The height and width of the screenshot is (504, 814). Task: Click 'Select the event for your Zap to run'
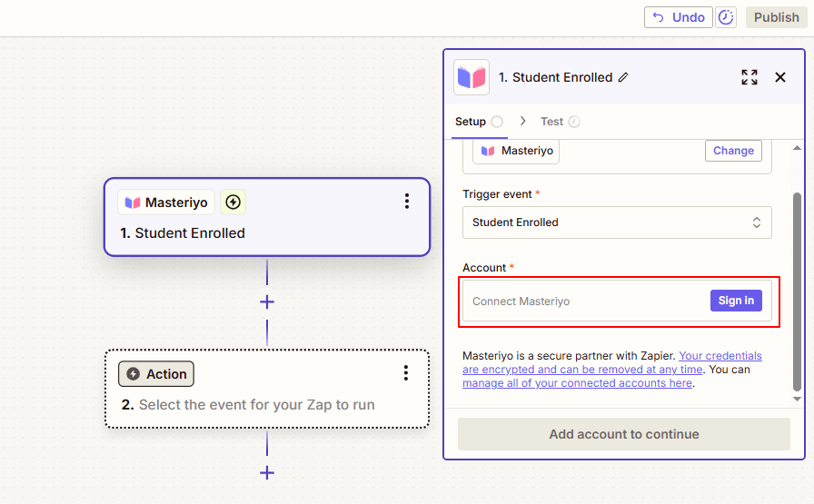[x=256, y=405]
